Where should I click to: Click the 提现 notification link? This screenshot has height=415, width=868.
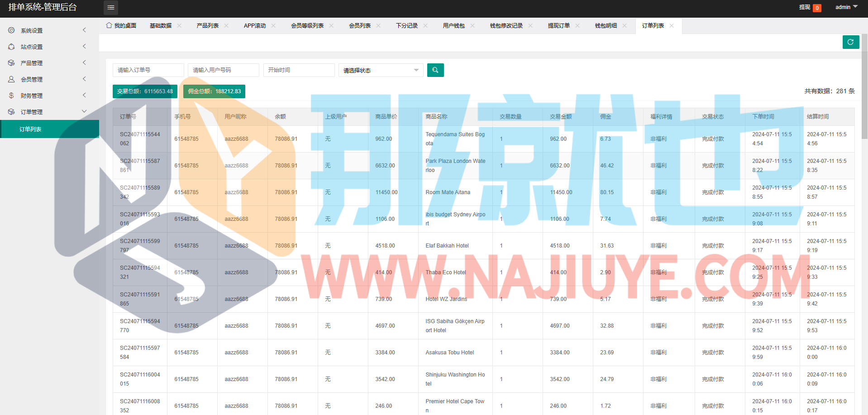coord(804,7)
